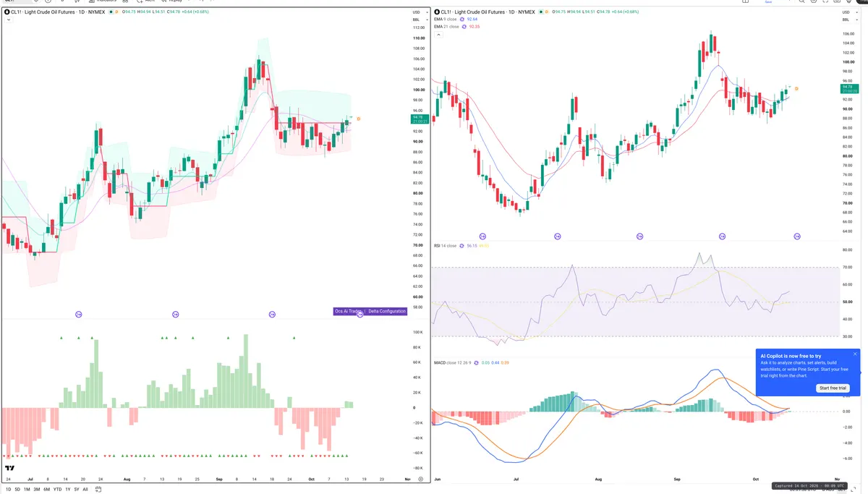Click the orange D data badge on left chart
This screenshot has width=868, height=494.
pos(116,12)
